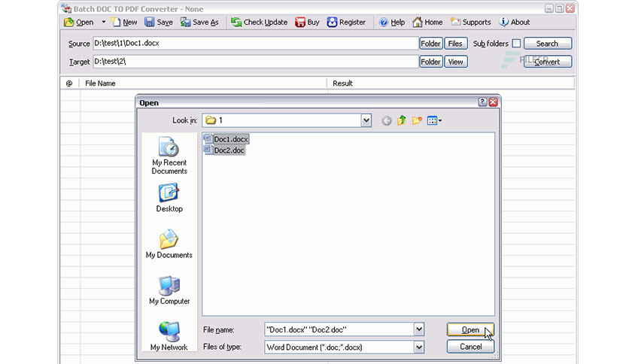The width and height of the screenshot is (629, 364).
Task: Click the Folder button beside Source
Action: tap(431, 44)
